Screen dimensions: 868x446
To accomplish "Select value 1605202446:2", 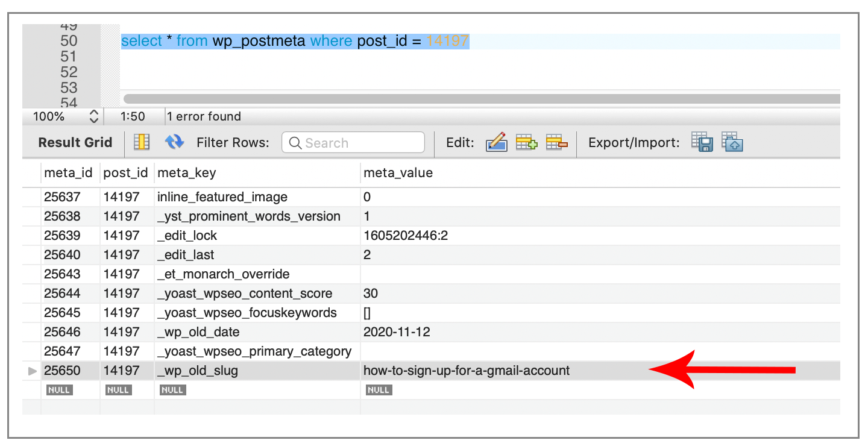I will coord(406,236).
